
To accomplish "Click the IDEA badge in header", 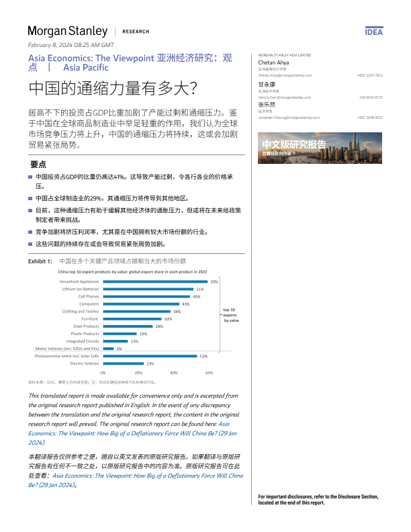I will coord(374,32).
